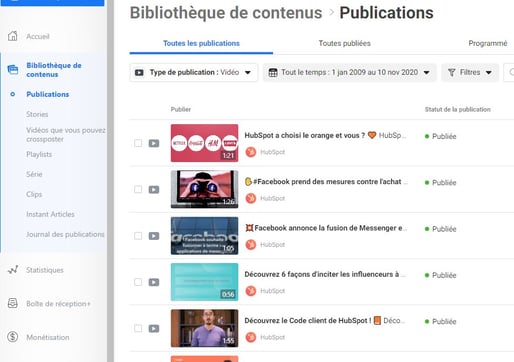Expand the Filtres dropdown

(470, 72)
